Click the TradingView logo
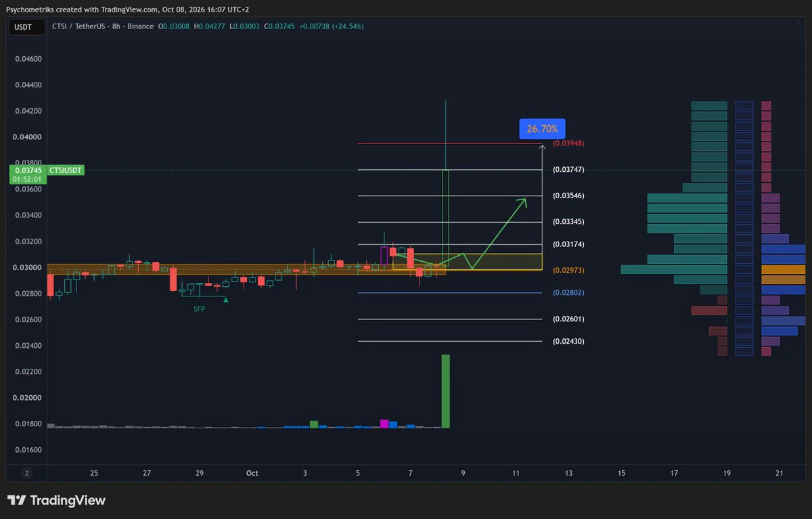The width and height of the screenshot is (812, 519). pyautogui.click(x=57, y=501)
